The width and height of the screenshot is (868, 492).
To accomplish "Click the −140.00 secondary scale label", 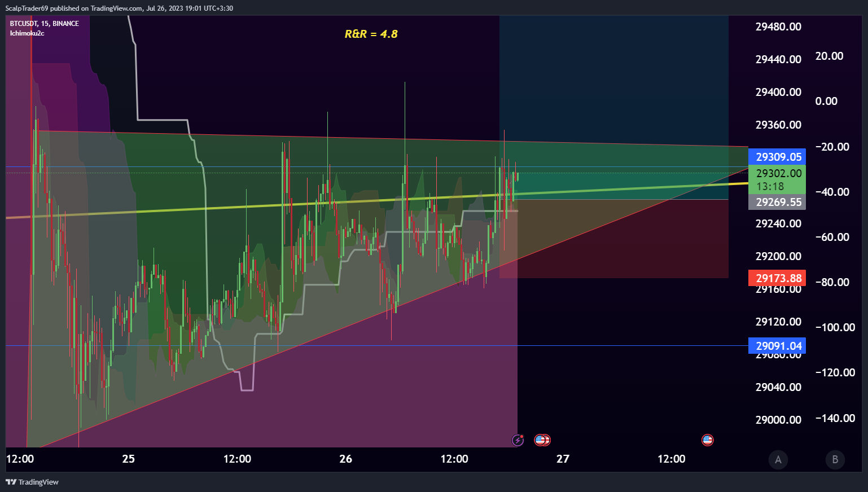I will pyautogui.click(x=835, y=418).
